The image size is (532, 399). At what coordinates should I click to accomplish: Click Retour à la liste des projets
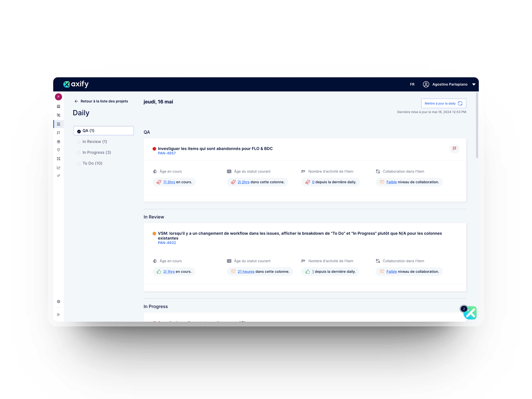(x=102, y=101)
